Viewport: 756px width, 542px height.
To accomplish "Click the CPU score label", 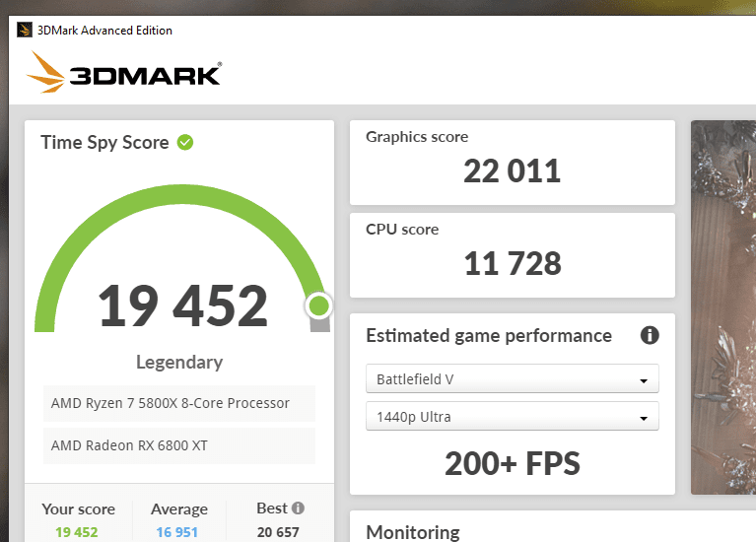I will 402,230.
